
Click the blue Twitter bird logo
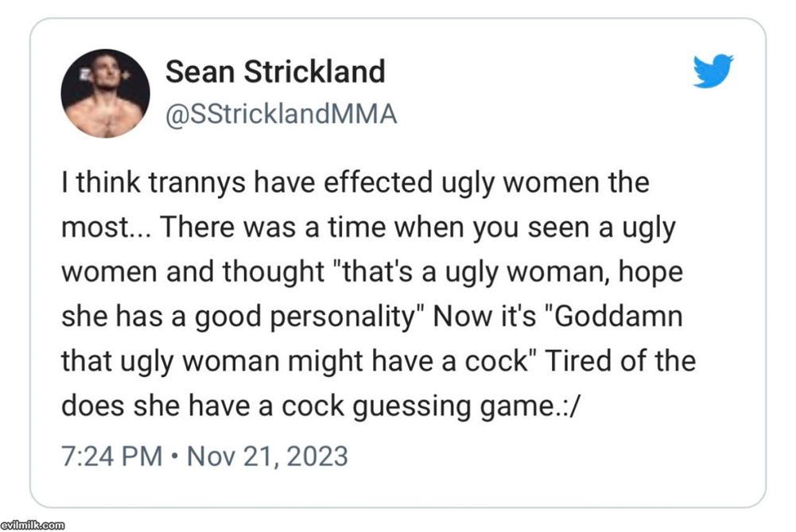[x=713, y=71]
